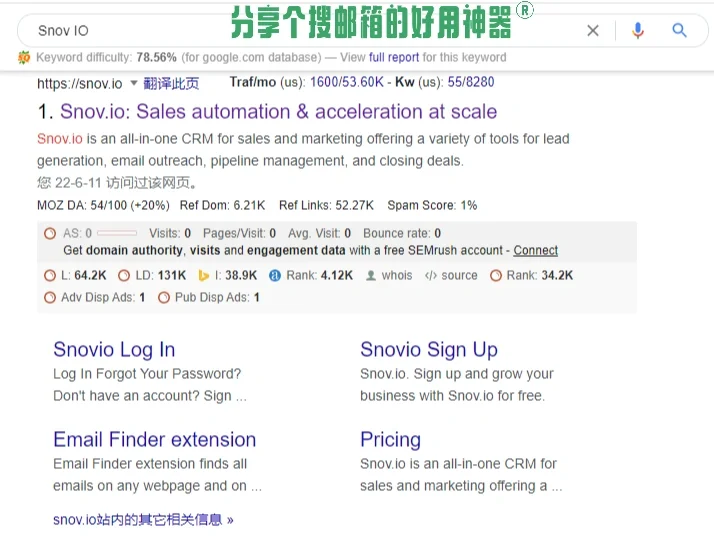Open the dropdown arrow beside https://snov.io
This screenshot has width=714, height=546.
(x=133, y=83)
